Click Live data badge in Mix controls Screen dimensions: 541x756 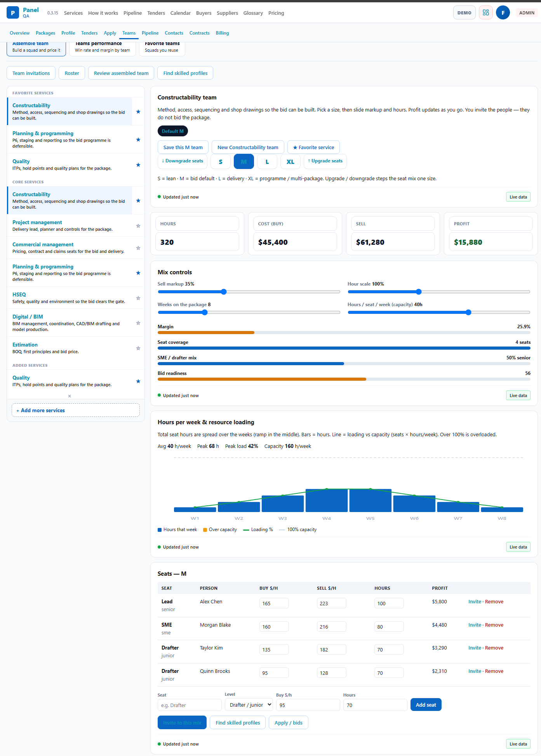pyautogui.click(x=518, y=395)
